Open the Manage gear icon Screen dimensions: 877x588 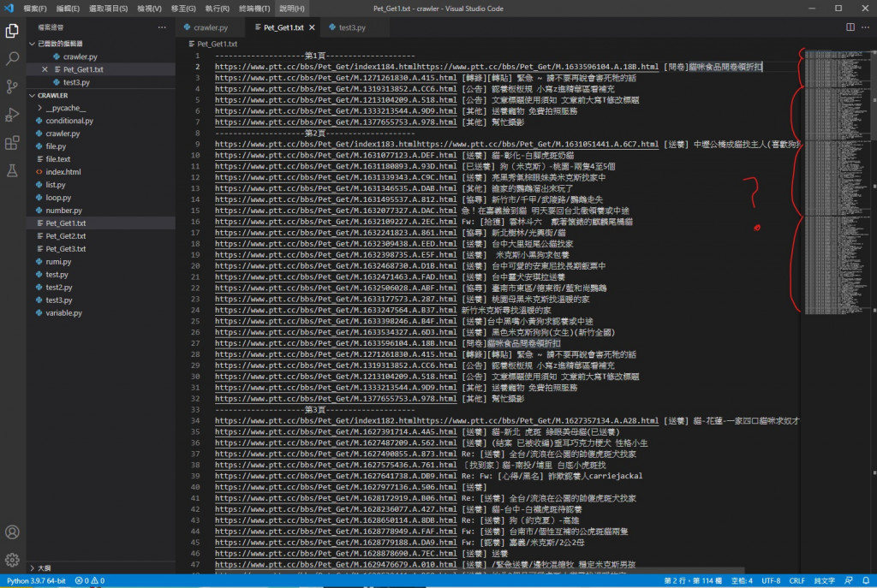[12, 560]
